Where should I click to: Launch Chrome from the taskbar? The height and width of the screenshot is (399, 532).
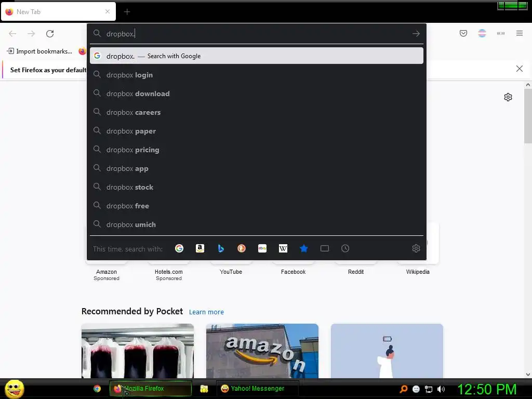[97, 389]
